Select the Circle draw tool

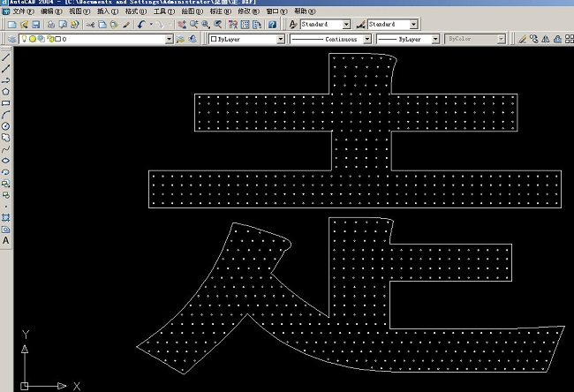(x=6, y=125)
